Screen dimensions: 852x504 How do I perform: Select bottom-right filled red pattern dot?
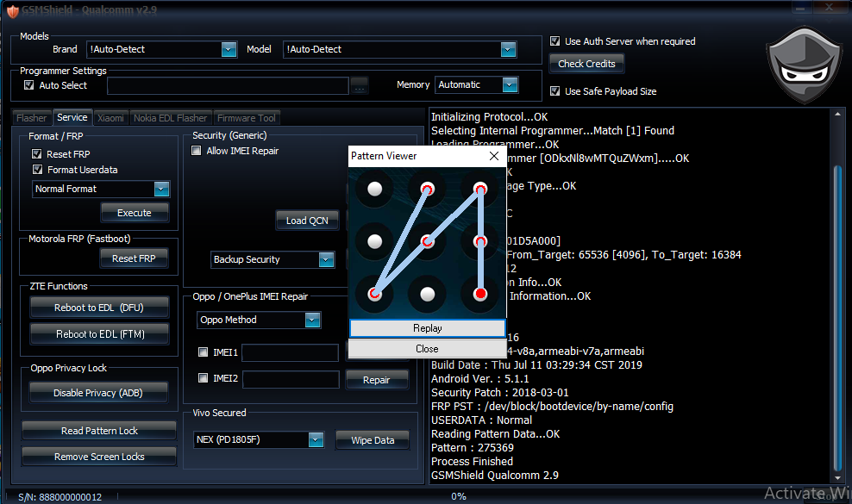pyautogui.click(x=479, y=294)
